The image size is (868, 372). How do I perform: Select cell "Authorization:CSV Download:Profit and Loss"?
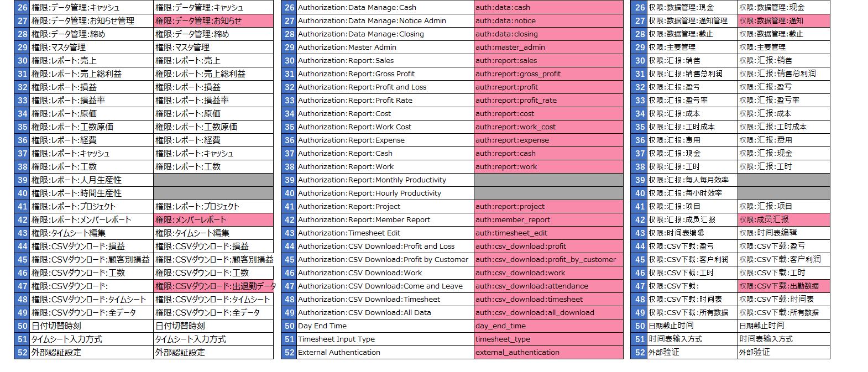tap(385, 247)
